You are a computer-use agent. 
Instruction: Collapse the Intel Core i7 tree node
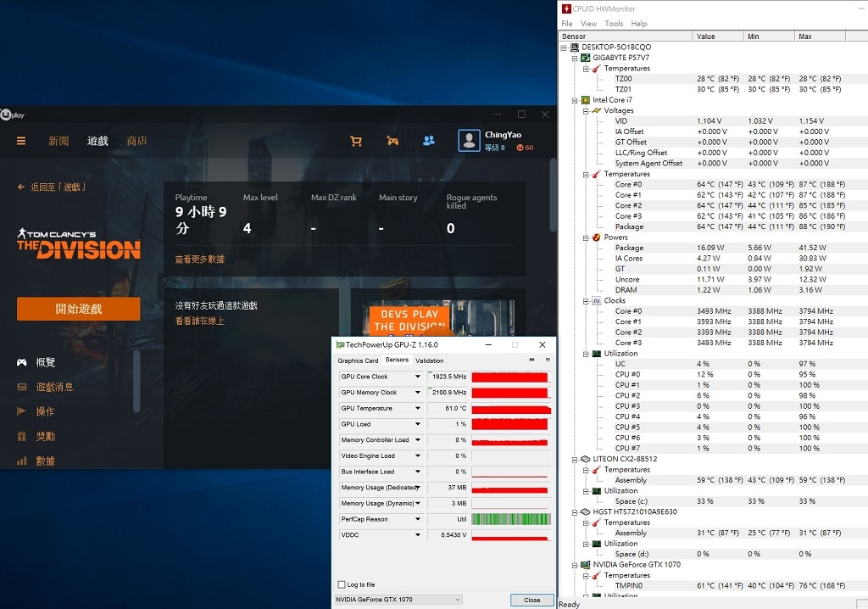(575, 100)
